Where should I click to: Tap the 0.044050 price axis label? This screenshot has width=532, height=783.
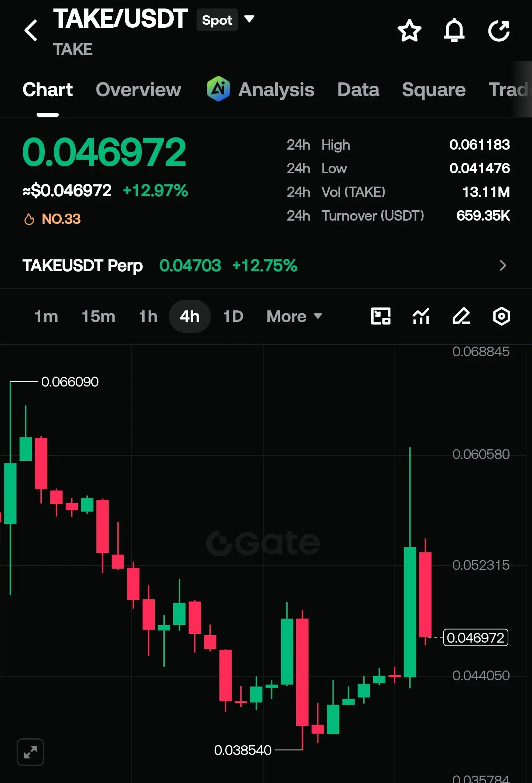click(481, 675)
